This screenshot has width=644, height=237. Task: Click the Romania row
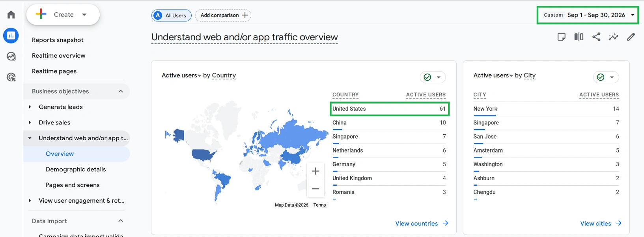click(x=389, y=192)
